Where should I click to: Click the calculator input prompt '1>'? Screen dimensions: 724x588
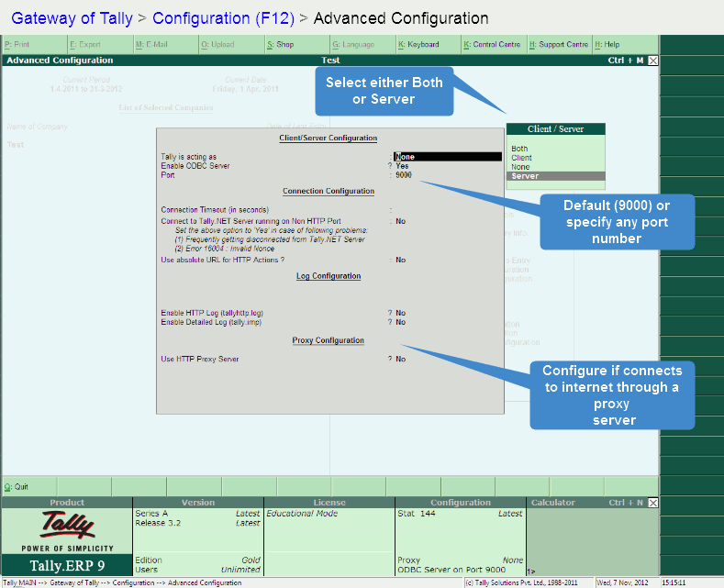(x=531, y=571)
